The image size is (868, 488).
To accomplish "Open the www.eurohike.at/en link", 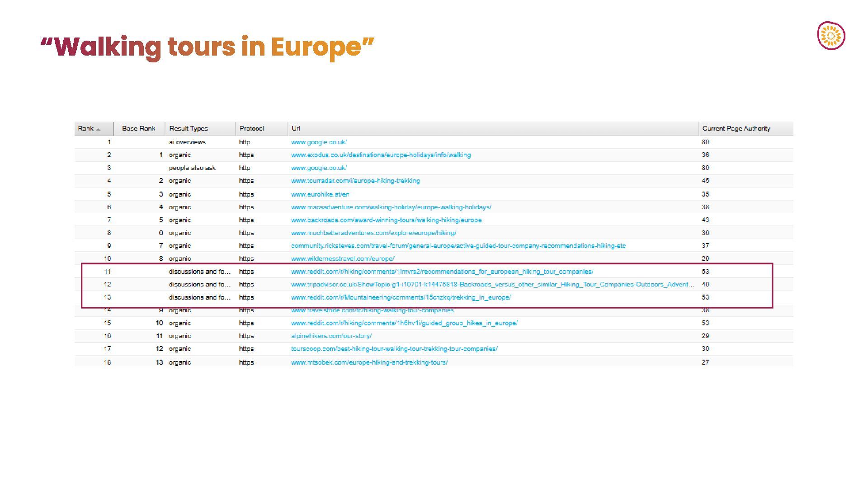I will coord(320,194).
